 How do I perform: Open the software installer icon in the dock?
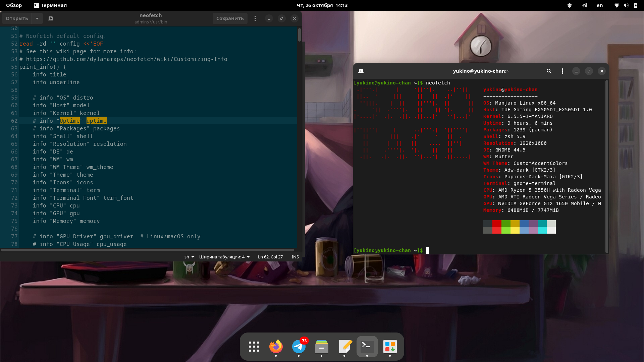390,347
